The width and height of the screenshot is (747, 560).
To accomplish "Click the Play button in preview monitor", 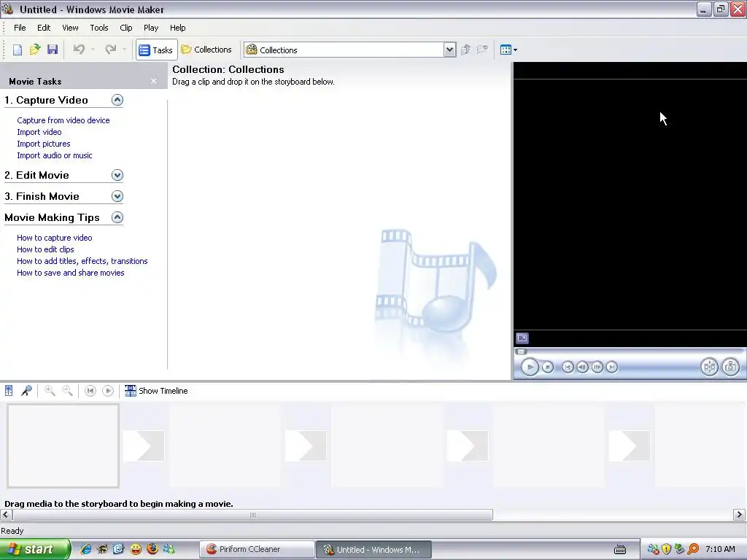I will click(x=530, y=367).
